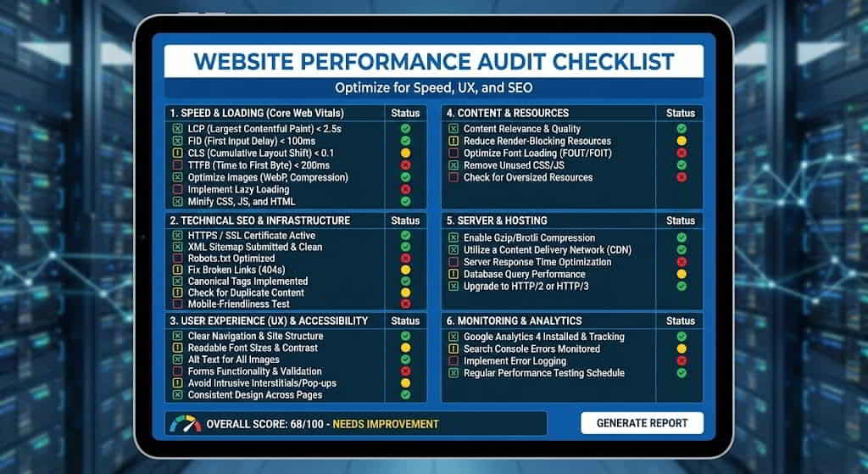Screen dimensions: 868x474
Task: Toggle the Check for Oversized Resources checkbox
Action: click(x=453, y=177)
